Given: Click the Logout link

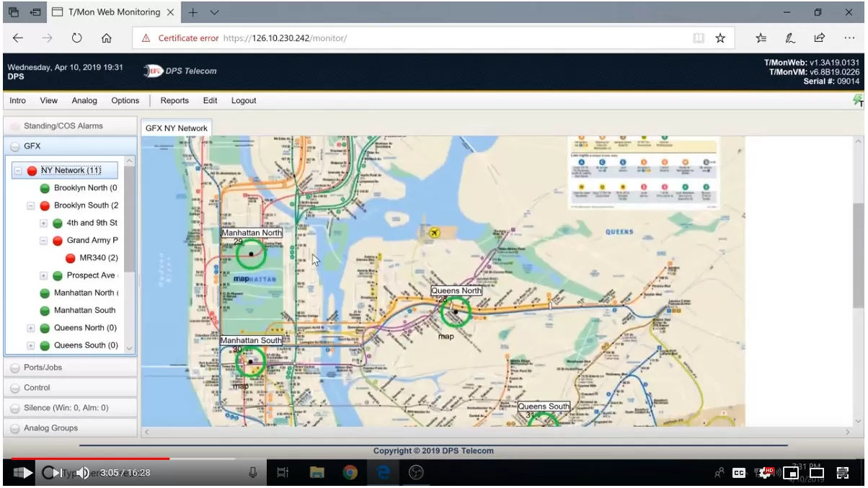Looking at the screenshot, I should [x=244, y=101].
